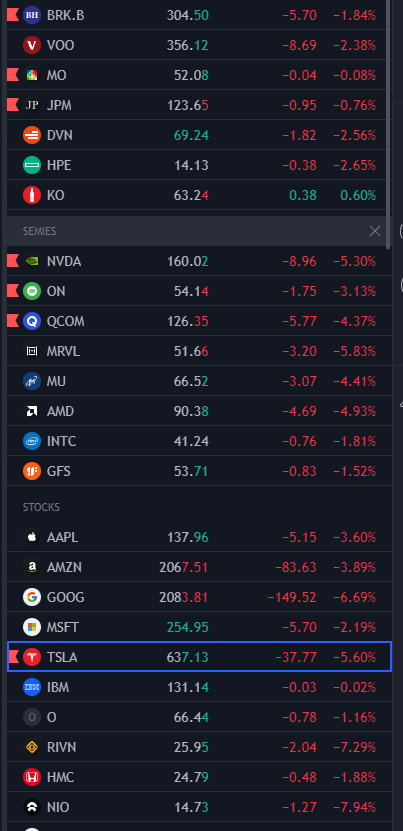Click the GFS GlobalFoundries logo icon
This screenshot has height=831, width=403.
(32, 471)
